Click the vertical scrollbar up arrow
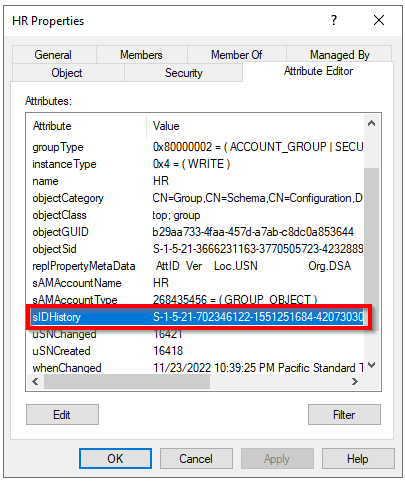 [371, 124]
